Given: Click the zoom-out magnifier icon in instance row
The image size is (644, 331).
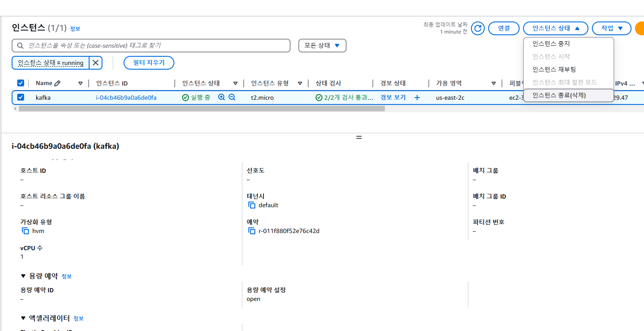Looking at the screenshot, I should point(232,98).
